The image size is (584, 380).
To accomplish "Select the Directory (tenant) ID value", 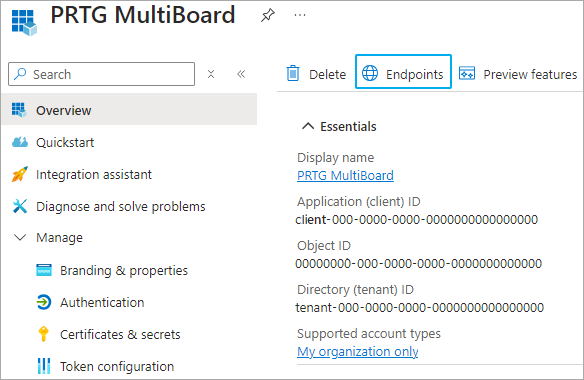I will (420, 308).
